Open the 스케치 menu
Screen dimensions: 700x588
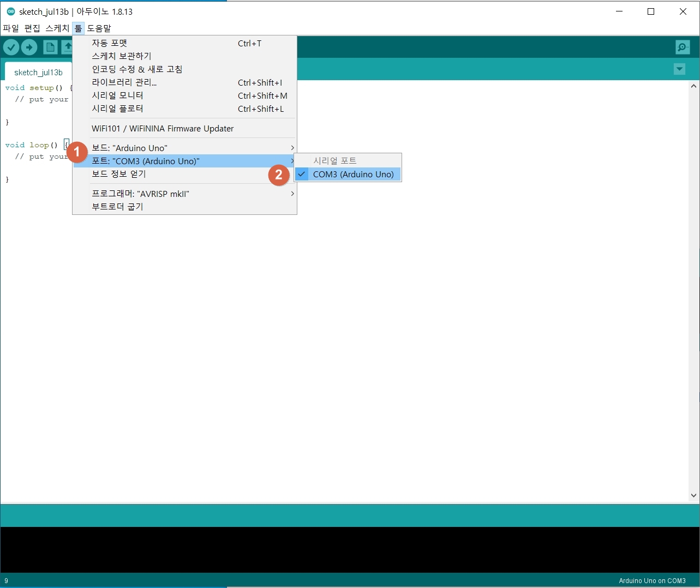click(x=57, y=28)
